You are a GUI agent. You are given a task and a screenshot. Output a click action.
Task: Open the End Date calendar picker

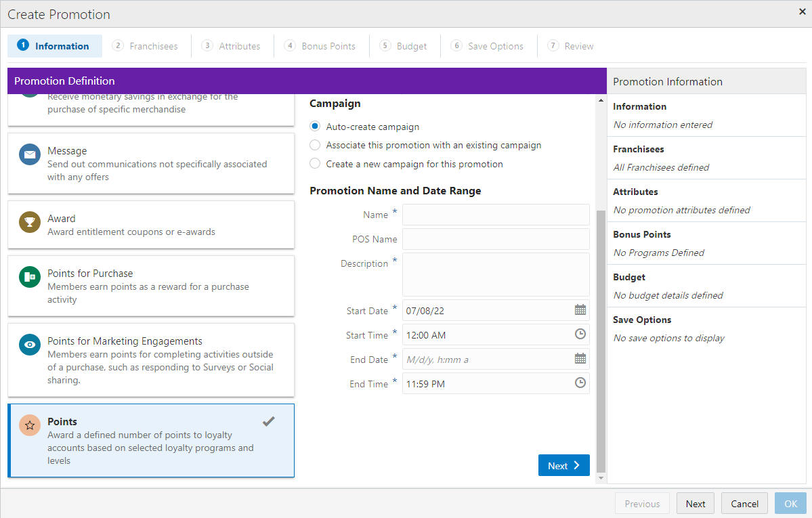[x=580, y=358]
